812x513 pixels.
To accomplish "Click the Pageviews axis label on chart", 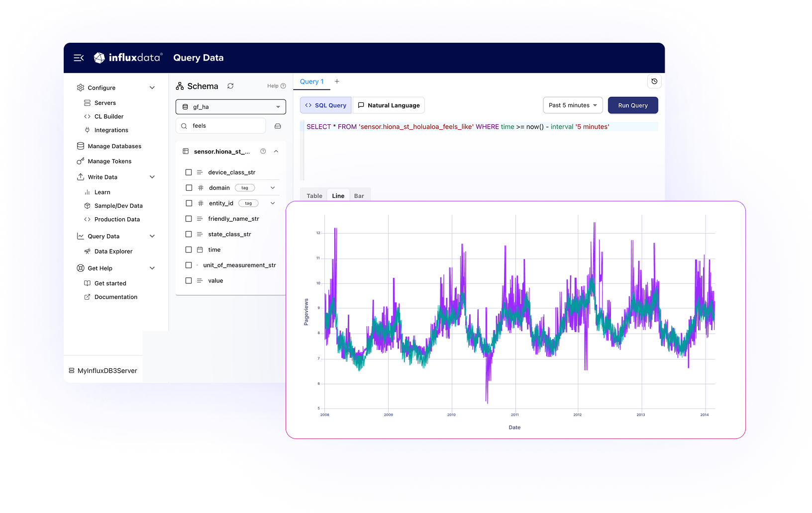I will 306,312.
